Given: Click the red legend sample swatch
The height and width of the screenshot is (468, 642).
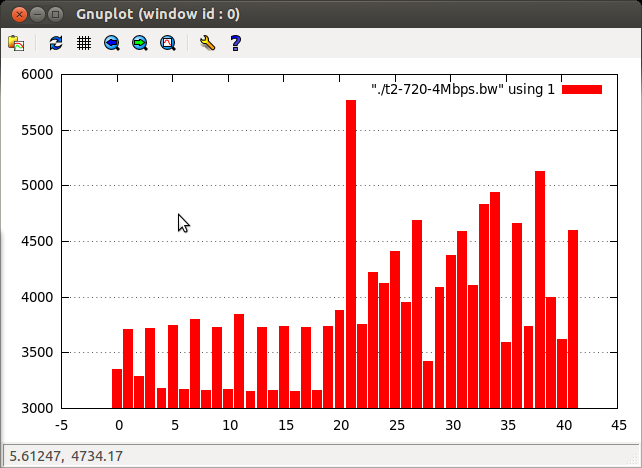Looking at the screenshot, I should (x=582, y=90).
